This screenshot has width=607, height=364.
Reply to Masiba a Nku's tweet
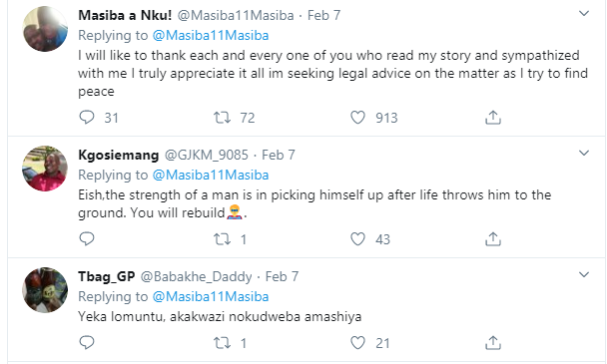pos(87,118)
